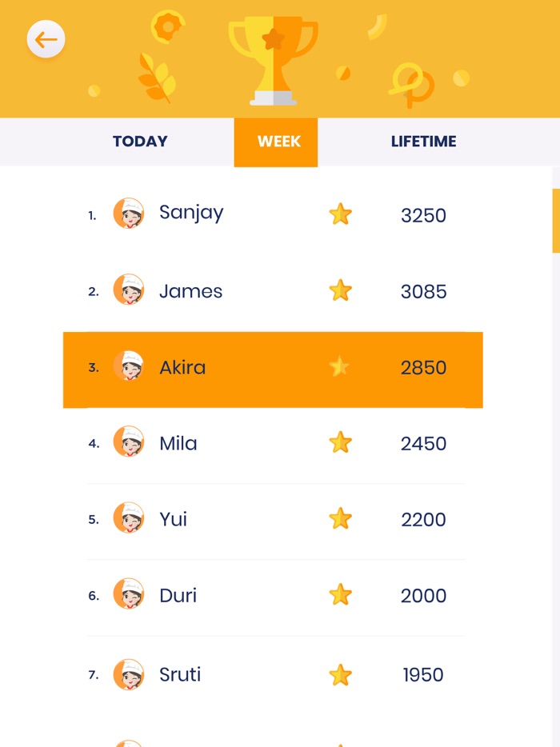This screenshot has width=560, height=747.
Task: Tap the back arrow button
Action: pyautogui.click(x=46, y=39)
